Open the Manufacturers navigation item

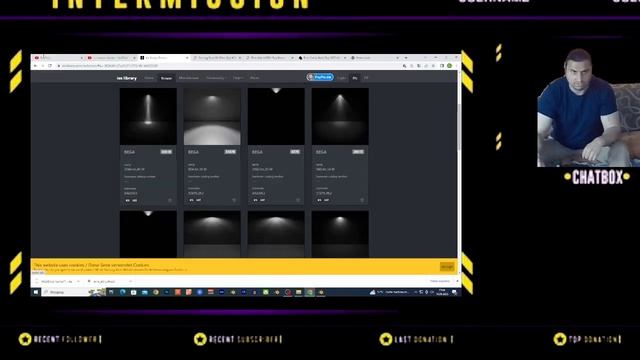pyautogui.click(x=189, y=78)
